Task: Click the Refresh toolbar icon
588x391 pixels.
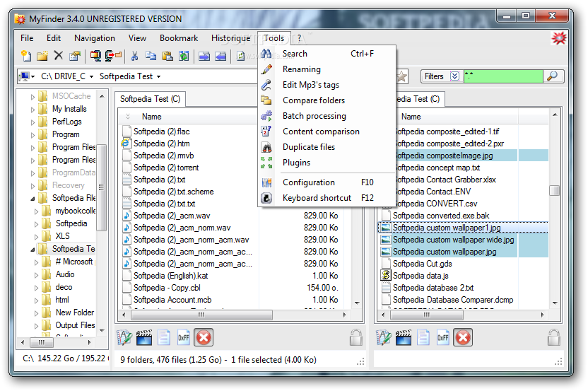Action: (240, 57)
